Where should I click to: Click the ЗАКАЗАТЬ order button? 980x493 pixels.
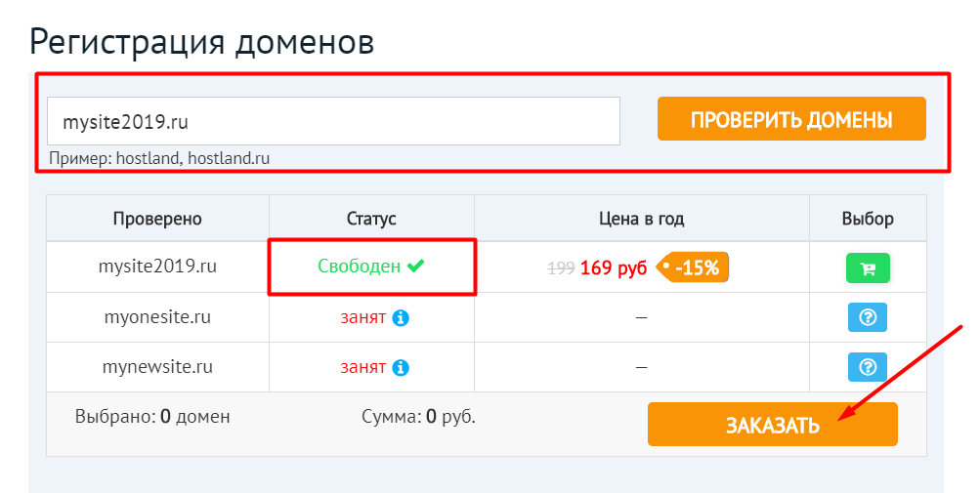pyautogui.click(x=773, y=425)
